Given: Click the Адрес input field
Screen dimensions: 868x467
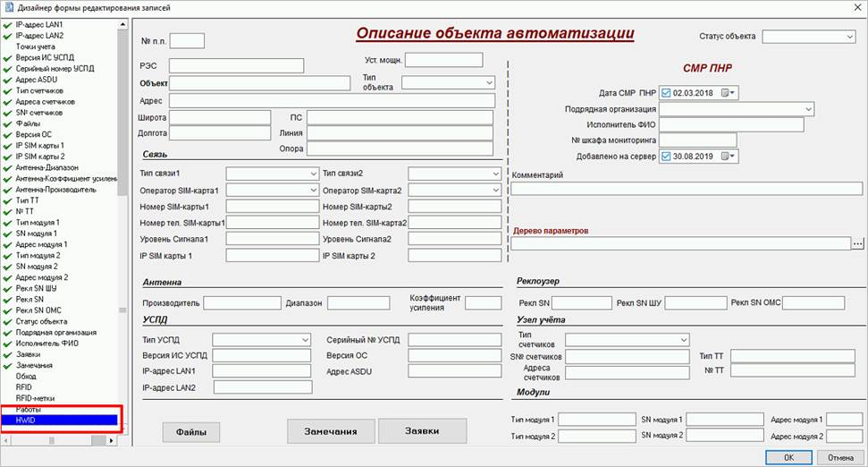Looking at the screenshot, I should [x=333, y=101].
